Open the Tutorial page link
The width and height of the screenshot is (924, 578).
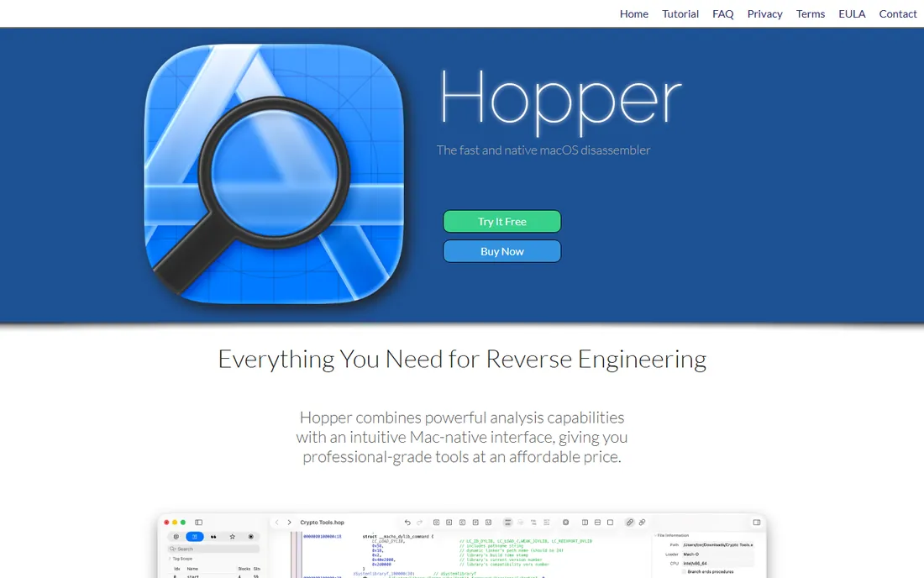(680, 13)
